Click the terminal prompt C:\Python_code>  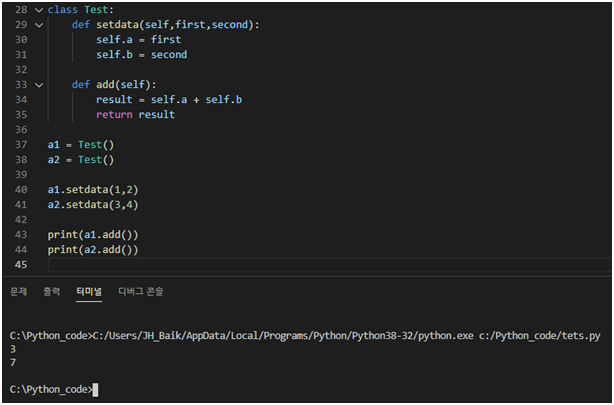pyautogui.click(x=51, y=389)
